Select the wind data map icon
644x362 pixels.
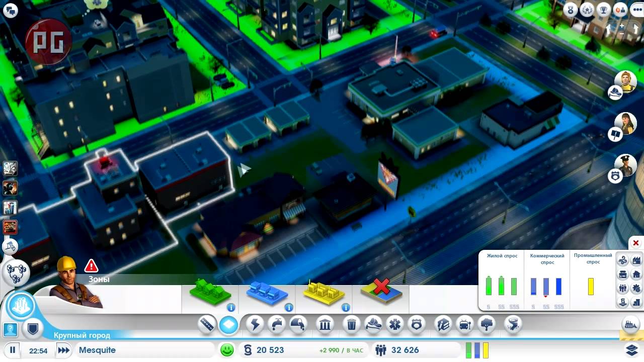click(x=623, y=260)
